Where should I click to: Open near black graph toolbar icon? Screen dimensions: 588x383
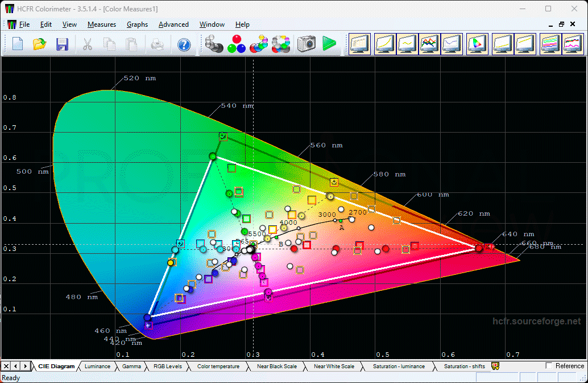(x=503, y=44)
